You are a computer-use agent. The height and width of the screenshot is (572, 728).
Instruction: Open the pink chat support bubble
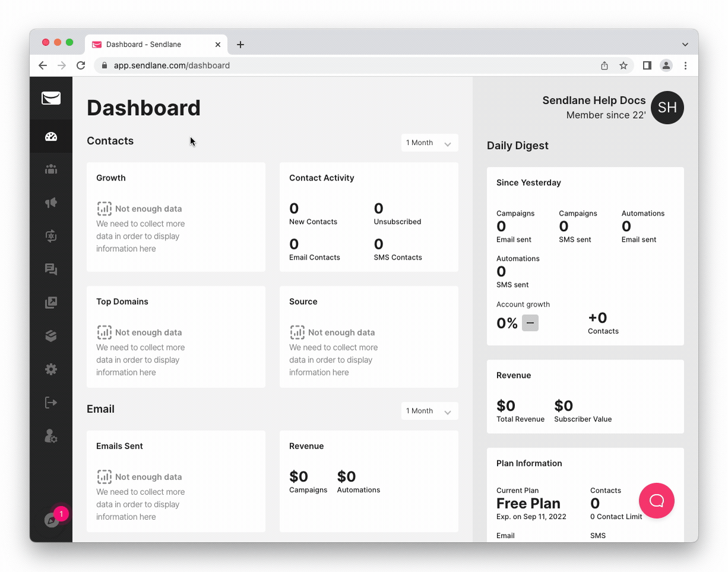pos(657,501)
